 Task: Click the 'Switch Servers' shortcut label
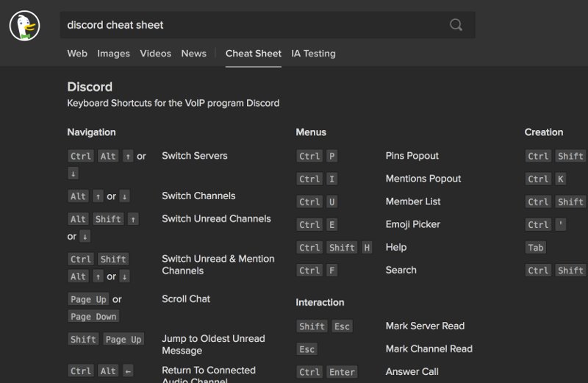195,156
